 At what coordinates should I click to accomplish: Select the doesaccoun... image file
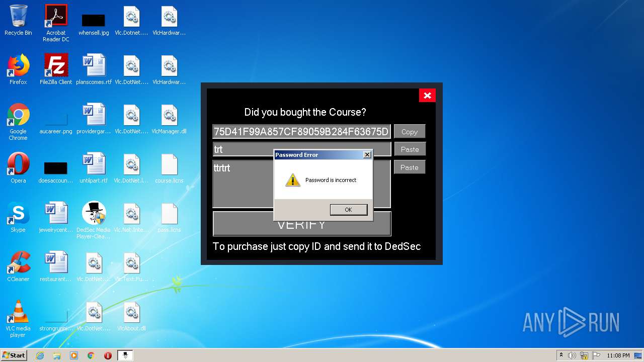coord(56,171)
